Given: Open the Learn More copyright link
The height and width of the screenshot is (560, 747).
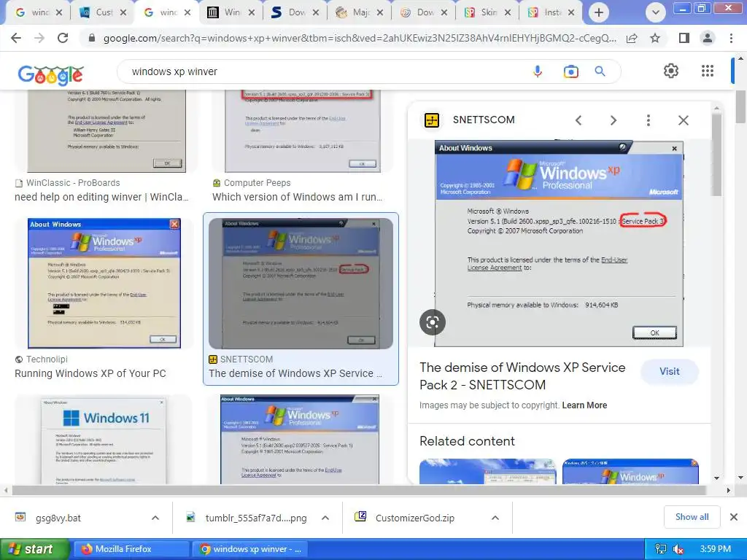Looking at the screenshot, I should (x=584, y=405).
